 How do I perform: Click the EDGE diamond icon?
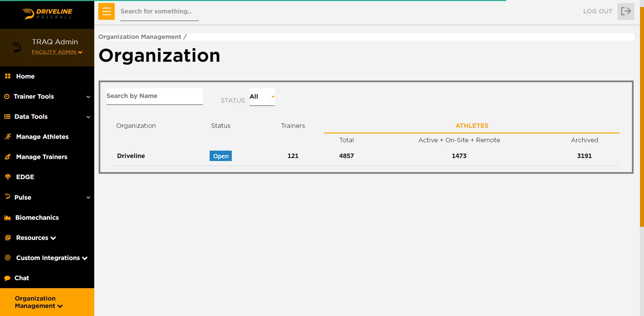[x=8, y=177]
